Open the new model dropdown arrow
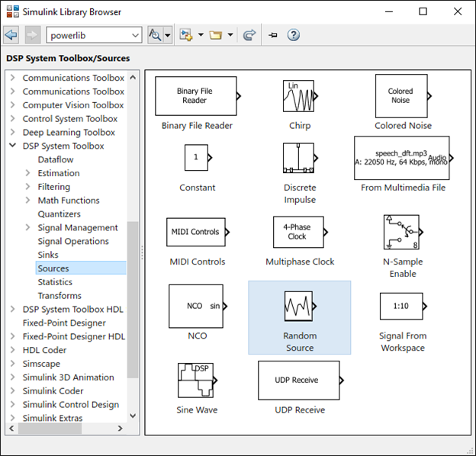This screenshot has height=456, width=476. point(201,35)
